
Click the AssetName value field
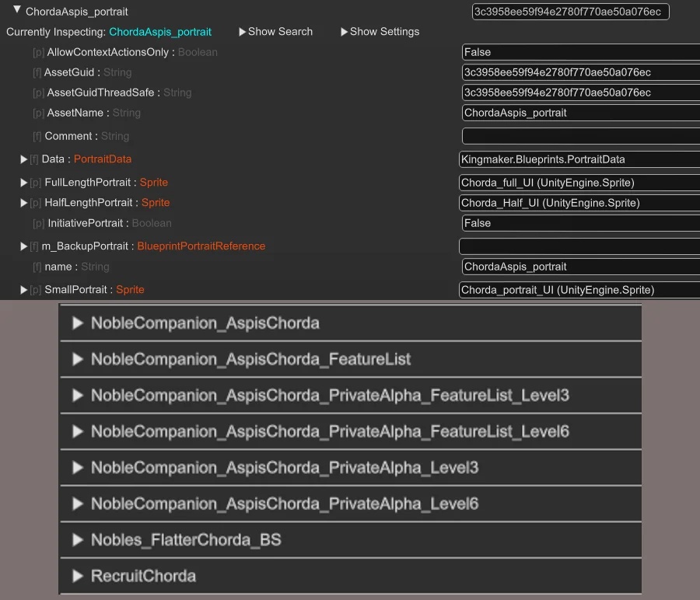(581, 113)
